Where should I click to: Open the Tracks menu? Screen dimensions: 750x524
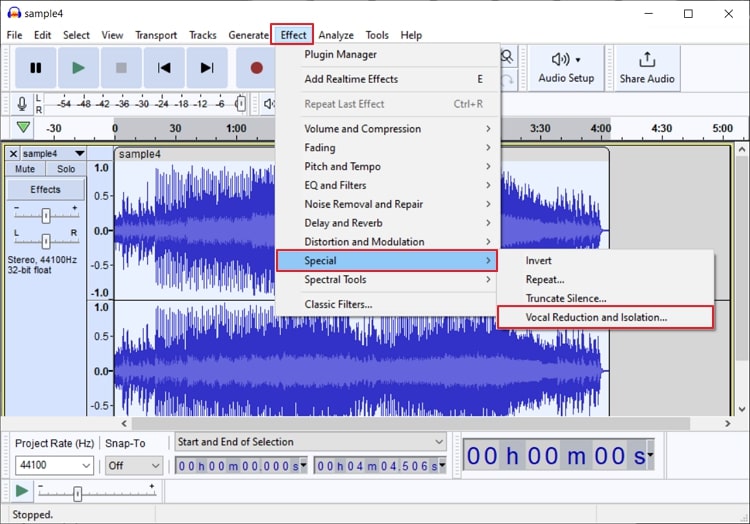pyautogui.click(x=203, y=35)
